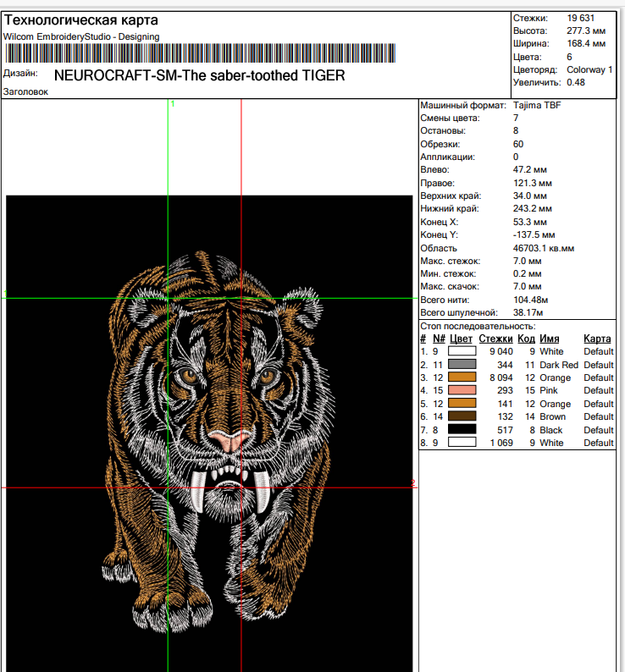The height and width of the screenshot is (672, 625).
Task: Click the orange swatch in stop row 3
Action: coord(462,377)
